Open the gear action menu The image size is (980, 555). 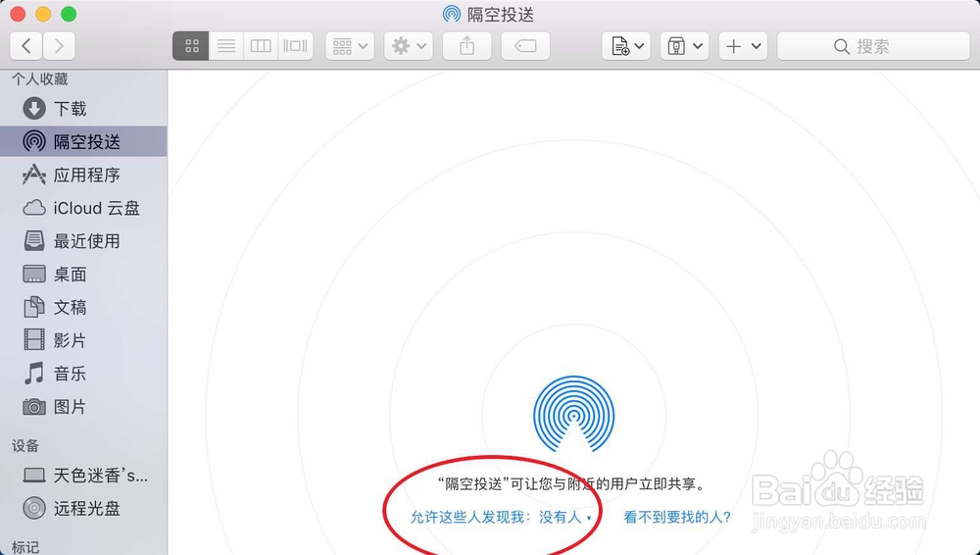coord(408,46)
